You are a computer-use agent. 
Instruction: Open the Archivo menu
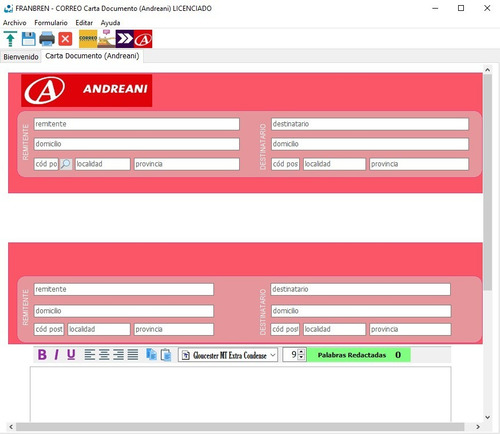[14, 23]
